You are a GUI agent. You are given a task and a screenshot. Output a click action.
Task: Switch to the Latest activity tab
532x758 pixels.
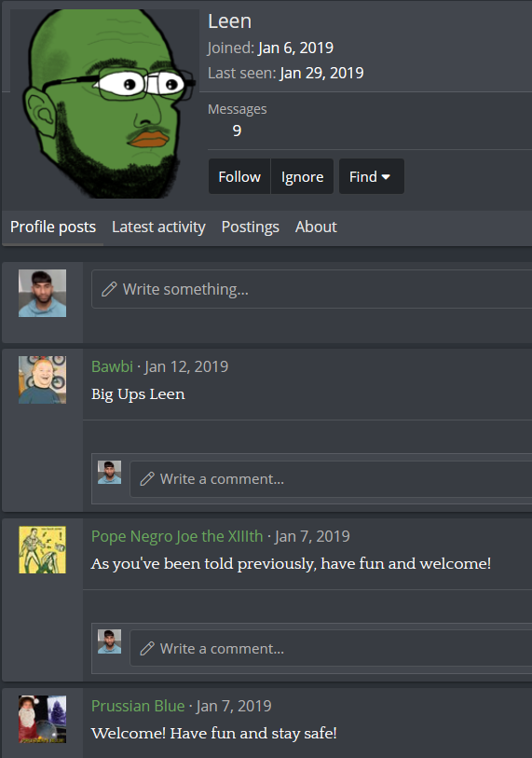(x=158, y=227)
